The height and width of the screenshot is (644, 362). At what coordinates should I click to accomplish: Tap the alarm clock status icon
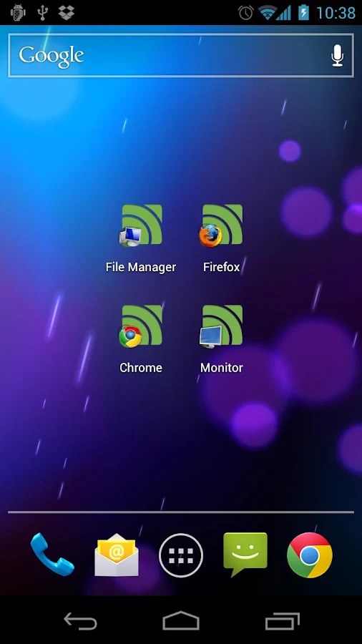point(246,12)
